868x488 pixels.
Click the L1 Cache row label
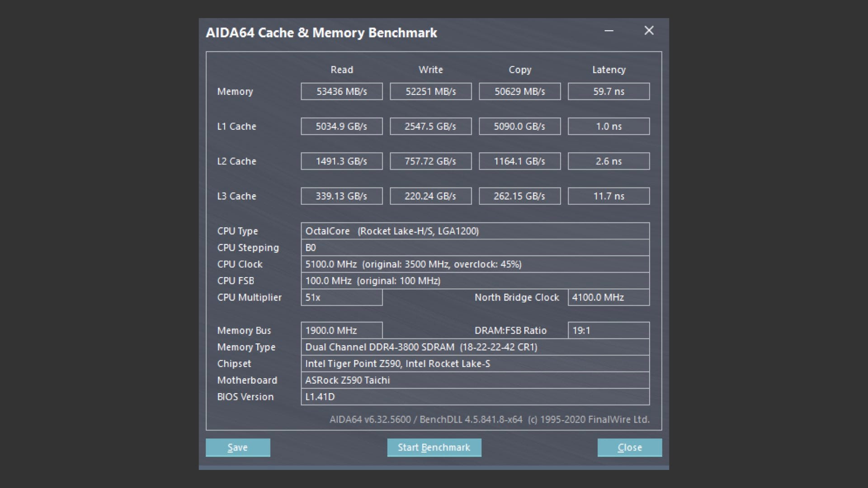pos(236,127)
